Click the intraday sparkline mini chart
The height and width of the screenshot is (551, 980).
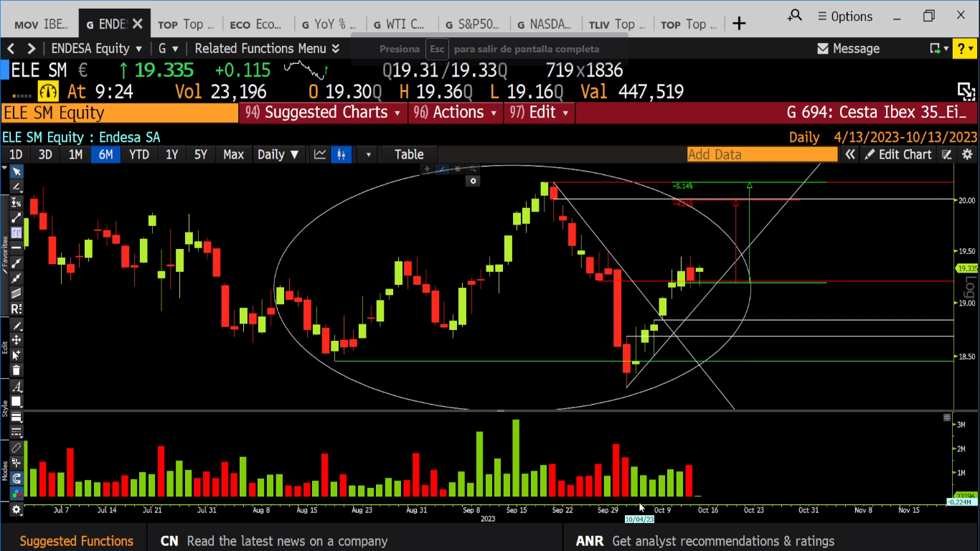306,70
